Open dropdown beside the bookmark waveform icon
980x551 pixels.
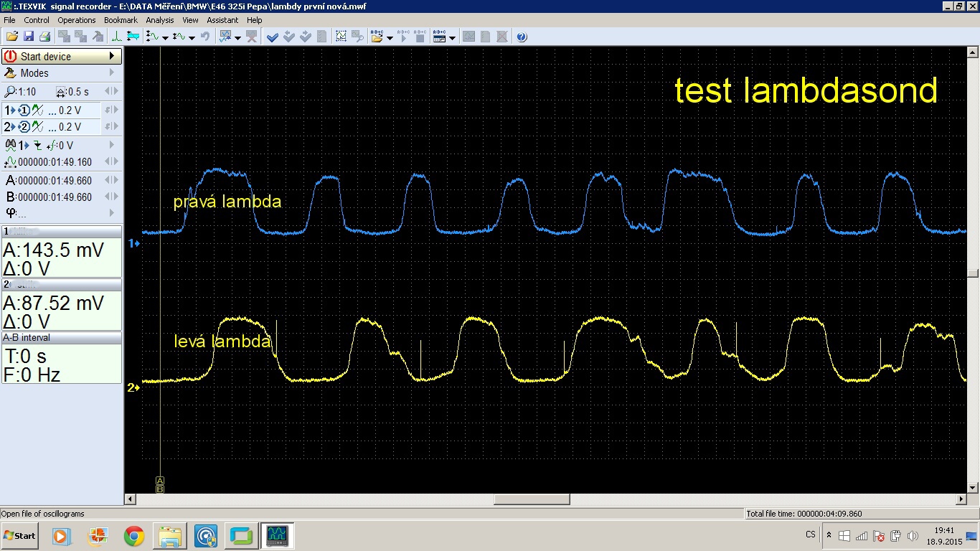(x=237, y=37)
